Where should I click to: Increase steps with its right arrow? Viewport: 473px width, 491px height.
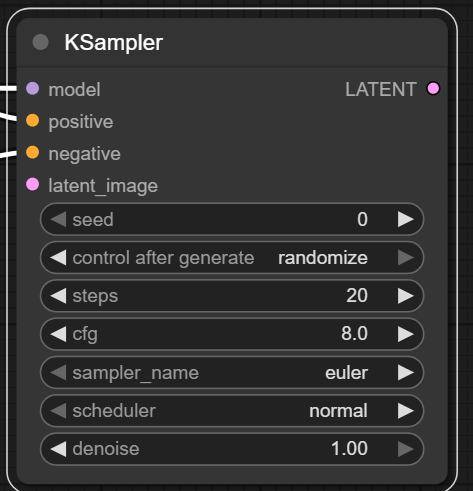pos(405,296)
